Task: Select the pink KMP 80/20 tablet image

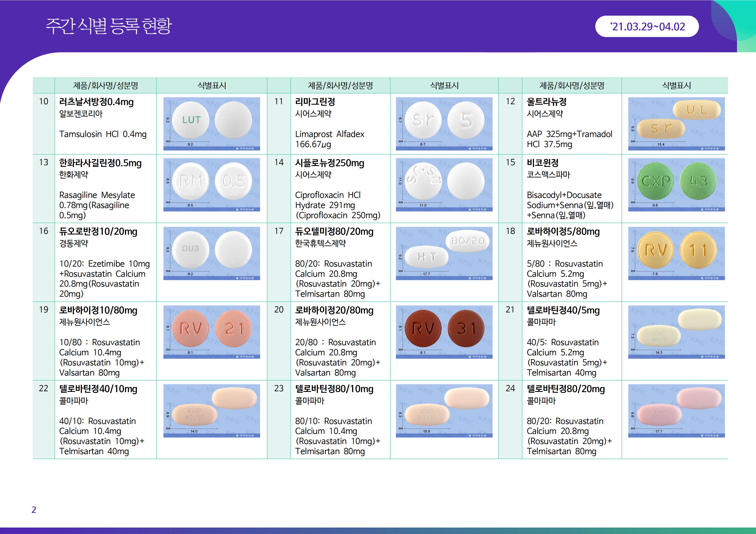Action: pyautogui.click(x=676, y=410)
